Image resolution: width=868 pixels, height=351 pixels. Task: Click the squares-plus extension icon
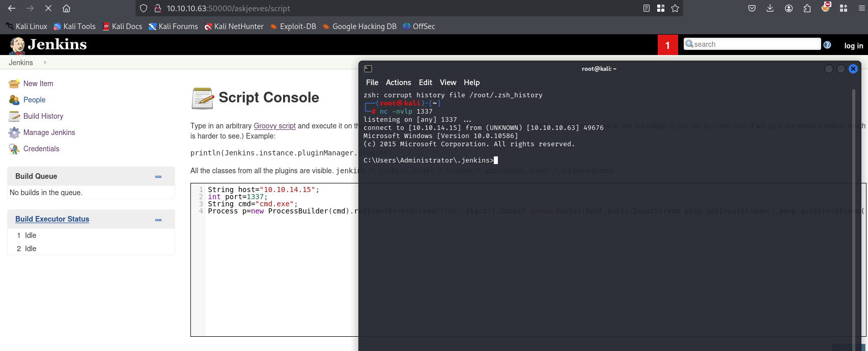tap(844, 8)
